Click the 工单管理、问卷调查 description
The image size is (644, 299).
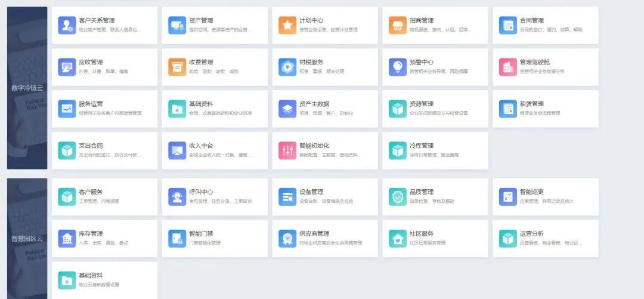99,201
